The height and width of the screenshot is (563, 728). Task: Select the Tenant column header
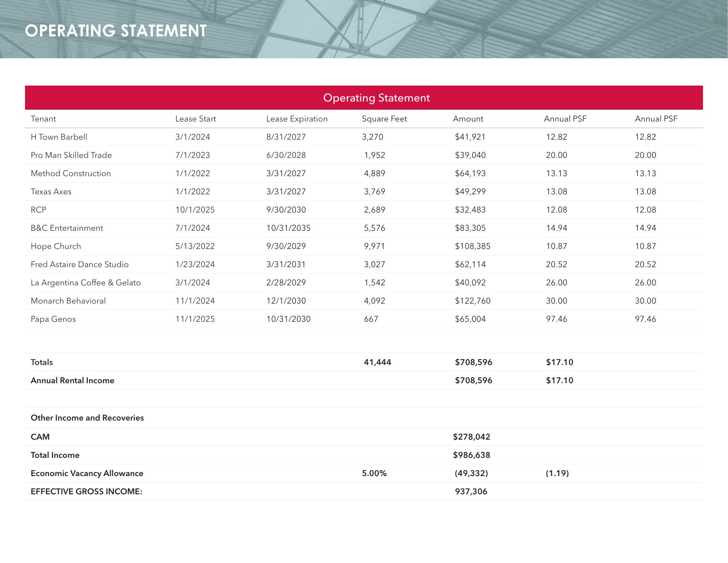[43, 119]
